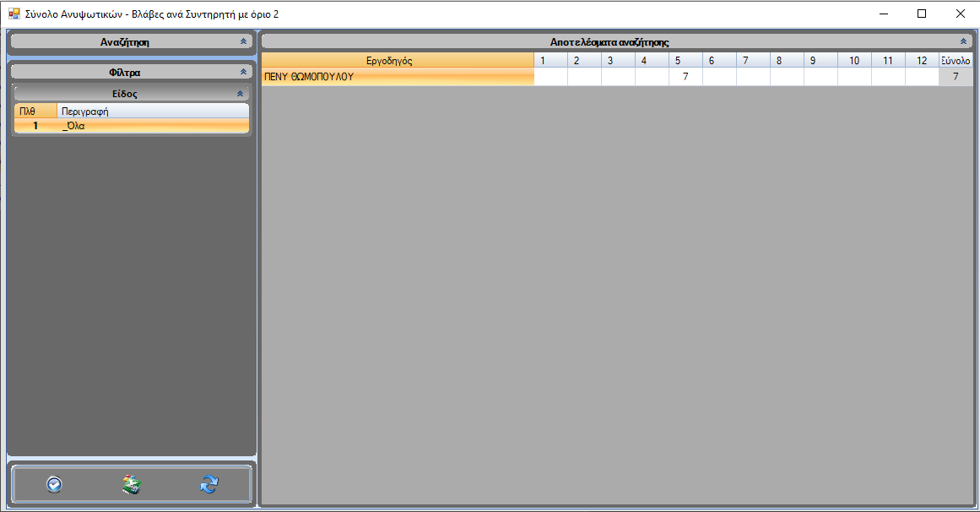Sort by the Εργοδηγός column header

pos(398,61)
